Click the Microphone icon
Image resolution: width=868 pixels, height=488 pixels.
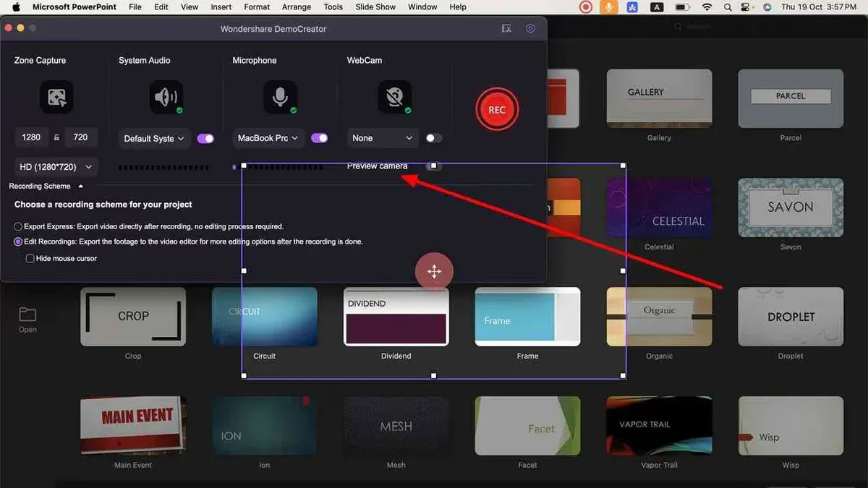tap(281, 97)
